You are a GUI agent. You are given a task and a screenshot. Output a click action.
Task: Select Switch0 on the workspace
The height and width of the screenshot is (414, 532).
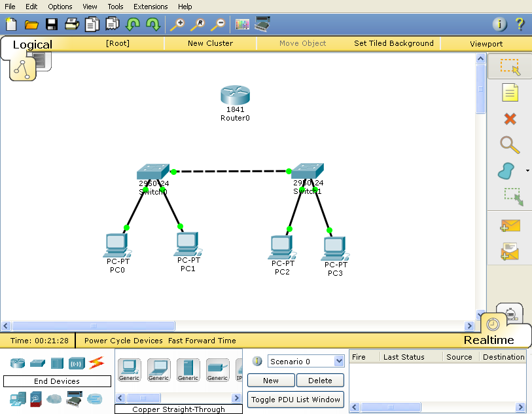tap(153, 171)
